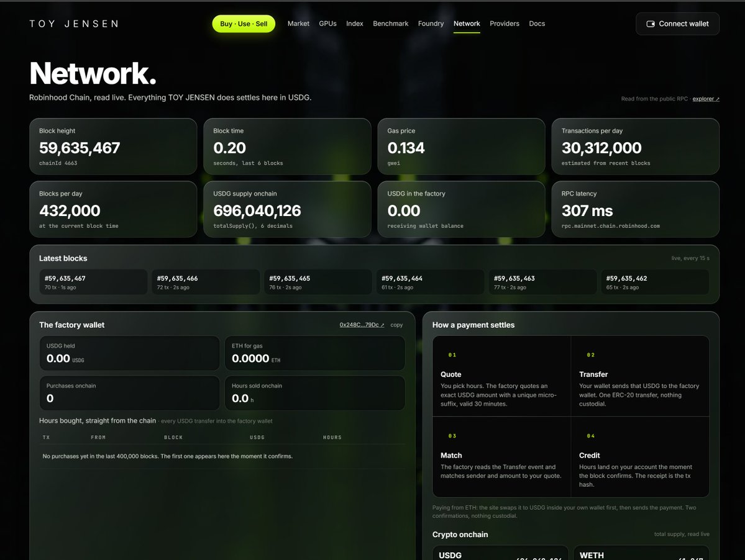This screenshot has height=560, width=745.
Task: Open the GPUs nav item
Action: click(328, 24)
